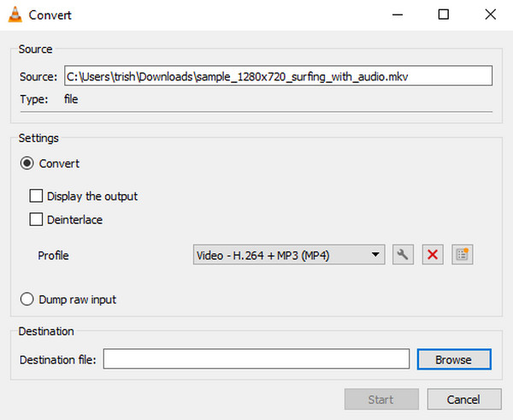Click the VLC cone icon in title bar
513x420 pixels.
[15, 15]
